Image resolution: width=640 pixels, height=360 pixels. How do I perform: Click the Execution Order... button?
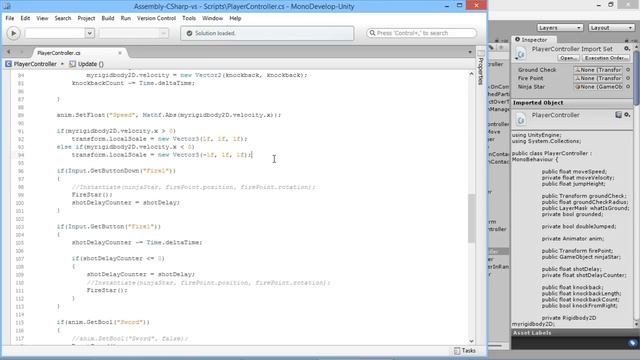pyautogui.click(x=606, y=58)
